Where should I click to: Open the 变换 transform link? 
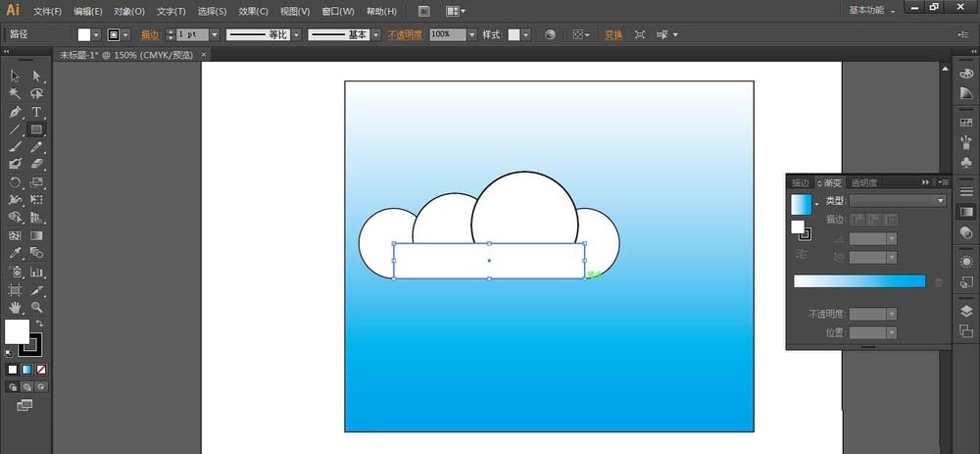(613, 35)
